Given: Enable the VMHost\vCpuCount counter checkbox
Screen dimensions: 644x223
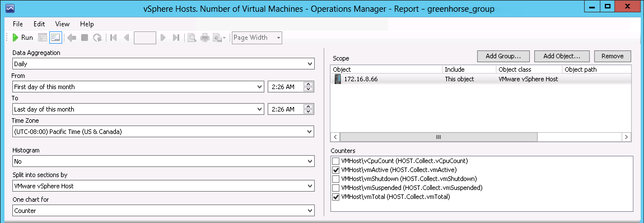Looking at the screenshot, I should pyautogui.click(x=335, y=161).
